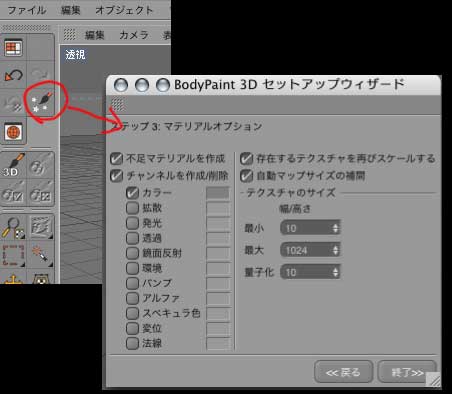
Task: Click the カラー channel color swatch
Action: (218, 193)
